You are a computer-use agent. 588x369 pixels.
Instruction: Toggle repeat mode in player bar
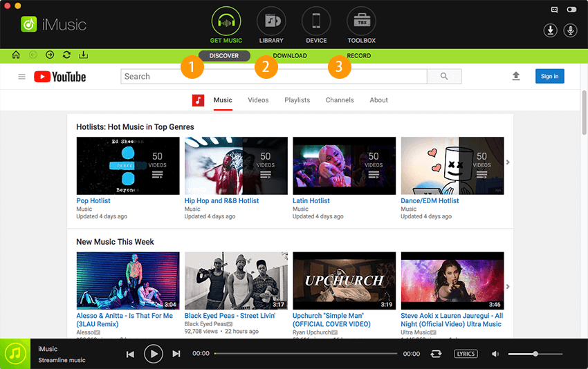(436, 354)
